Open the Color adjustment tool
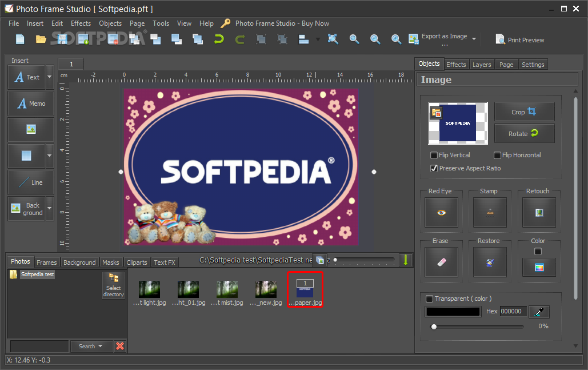This screenshot has height=370, width=588. 539,267
